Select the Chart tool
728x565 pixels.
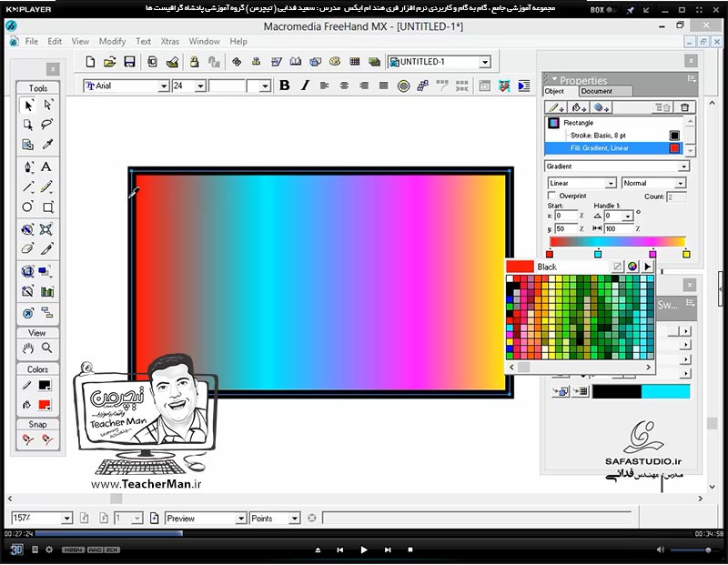click(47, 291)
